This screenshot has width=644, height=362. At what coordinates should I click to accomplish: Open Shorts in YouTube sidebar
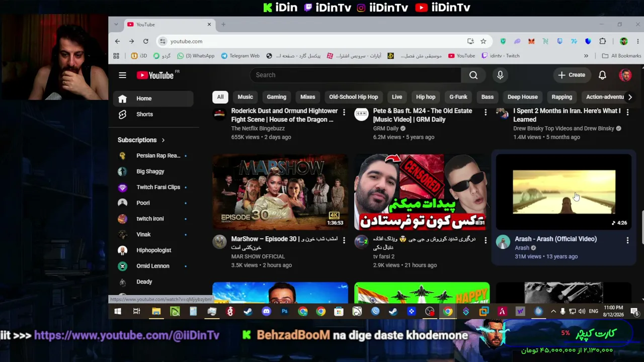(x=153, y=114)
